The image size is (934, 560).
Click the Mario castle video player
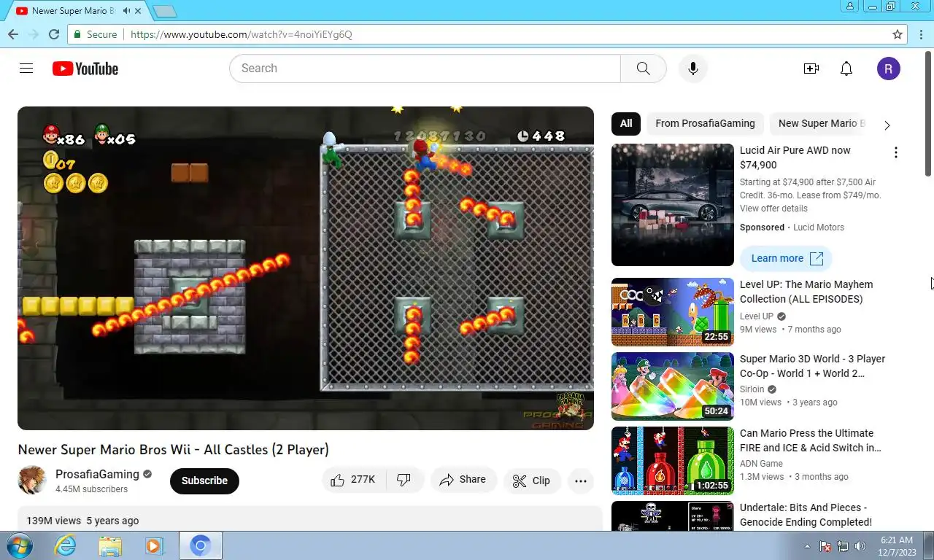[306, 268]
